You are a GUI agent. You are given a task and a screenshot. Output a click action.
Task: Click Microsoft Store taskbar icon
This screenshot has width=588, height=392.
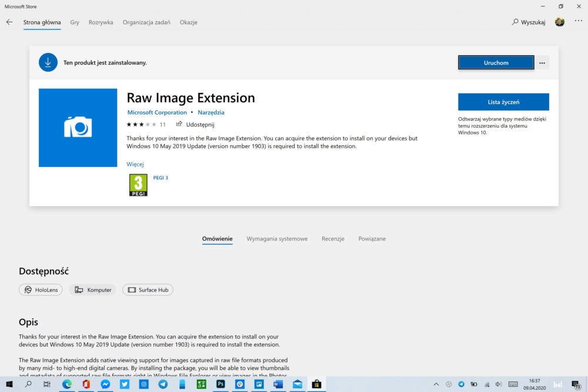316,384
